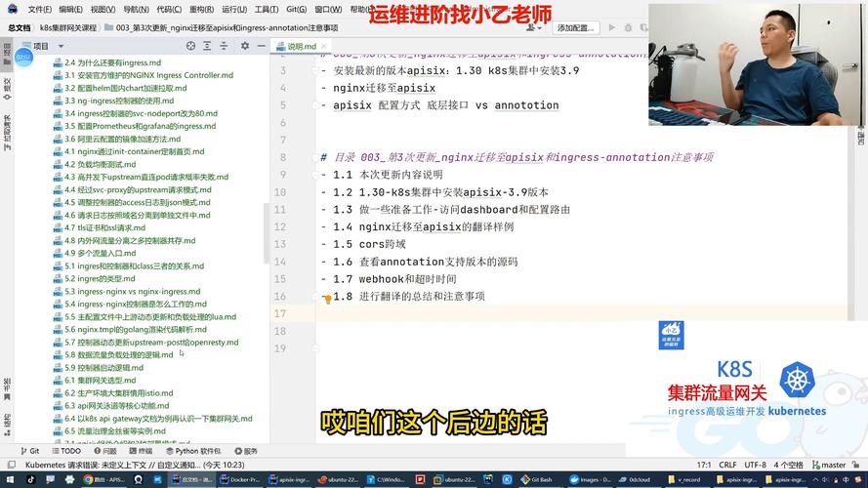Click the Kubernetes 请求错误 status bar message
This screenshot has height=488, width=868.
point(135,465)
